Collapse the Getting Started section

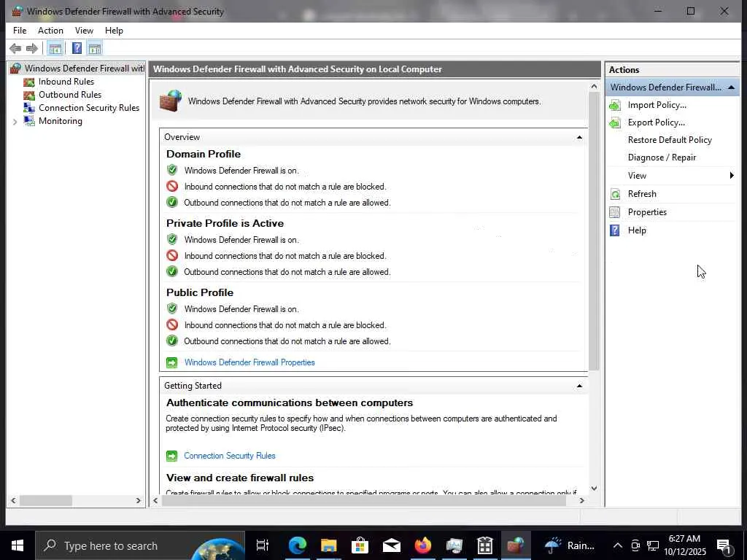click(579, 386)
